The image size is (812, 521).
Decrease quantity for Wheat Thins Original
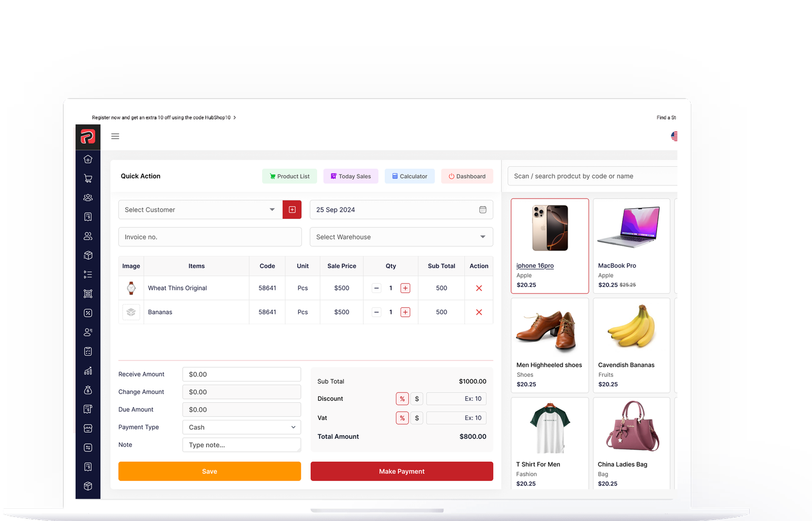pyautogui.click(x=377, y=288)
